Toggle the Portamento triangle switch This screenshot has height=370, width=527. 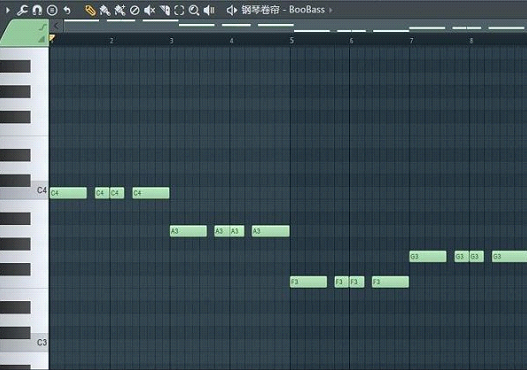pos(42,39)
